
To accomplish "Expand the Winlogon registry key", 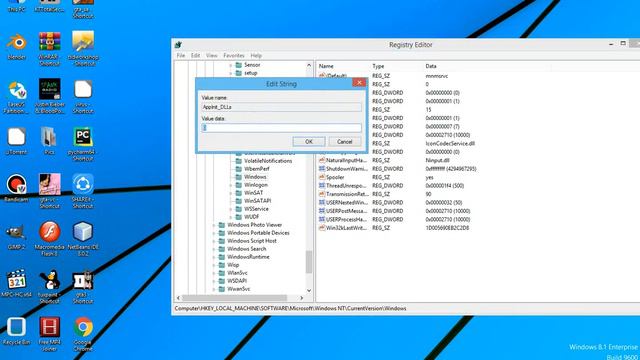I will coord(231,185).
